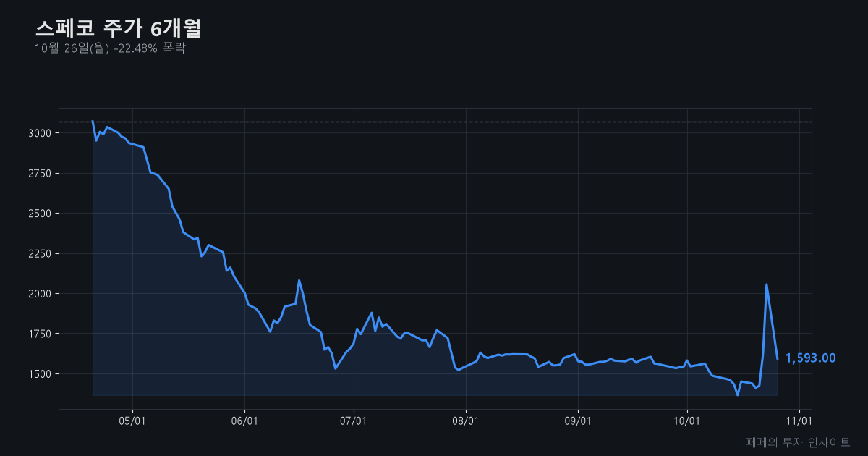The width and height of the screenshot is (868, 456).
Task: Click the x-axis date 08/01
Action: click(x=466, y=420)
